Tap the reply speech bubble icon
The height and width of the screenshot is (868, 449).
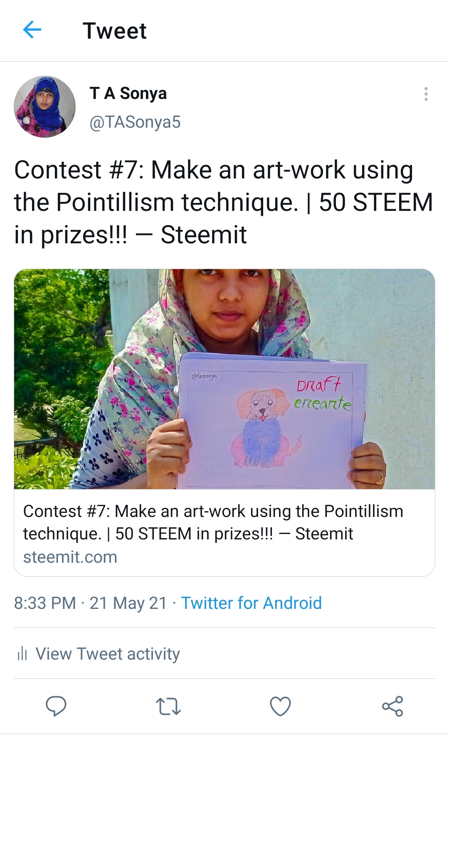56,706
